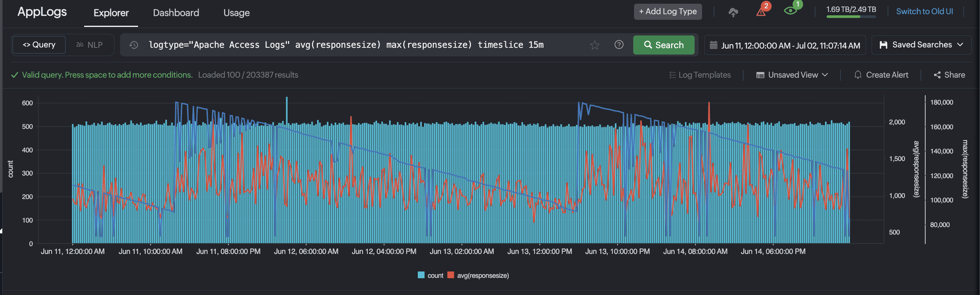Click the query history clock icon
The image size is (980, 295).
(x=134, y=45)
